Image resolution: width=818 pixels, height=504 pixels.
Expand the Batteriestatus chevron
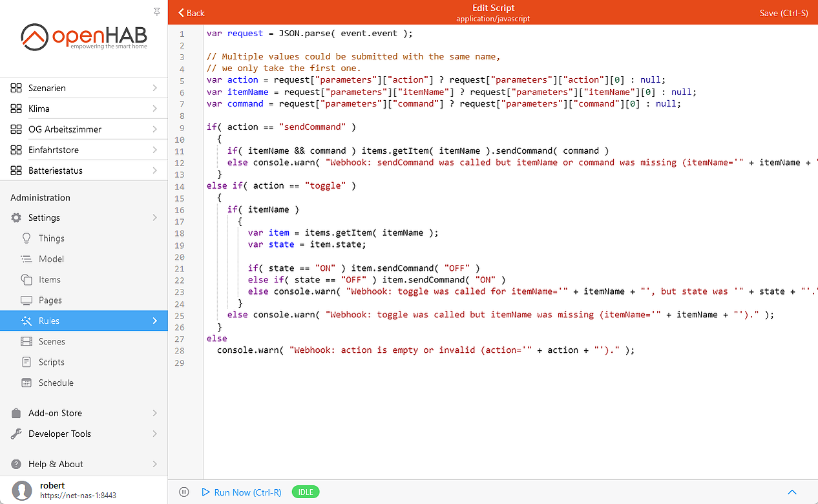(x=155, y=171)
